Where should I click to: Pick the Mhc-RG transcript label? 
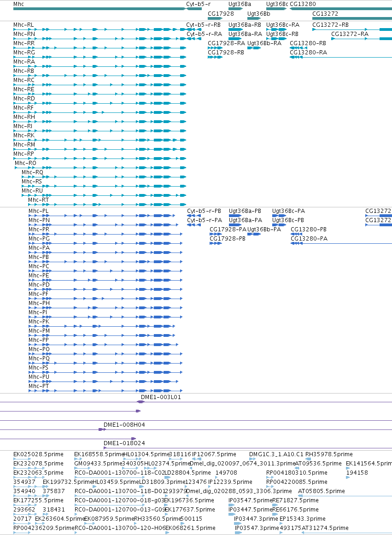tap(24, 53)
